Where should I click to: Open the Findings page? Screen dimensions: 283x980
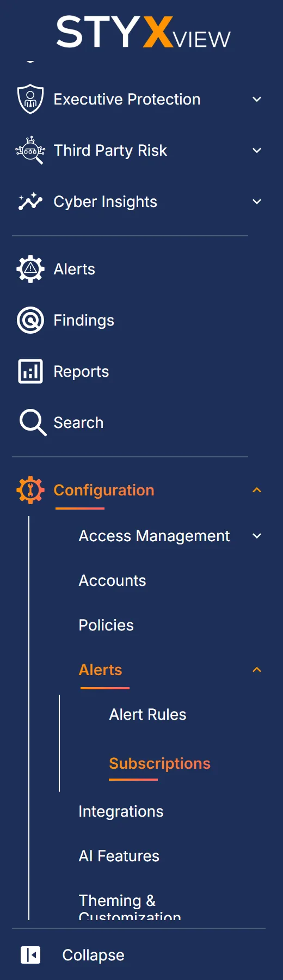[84, 320]
